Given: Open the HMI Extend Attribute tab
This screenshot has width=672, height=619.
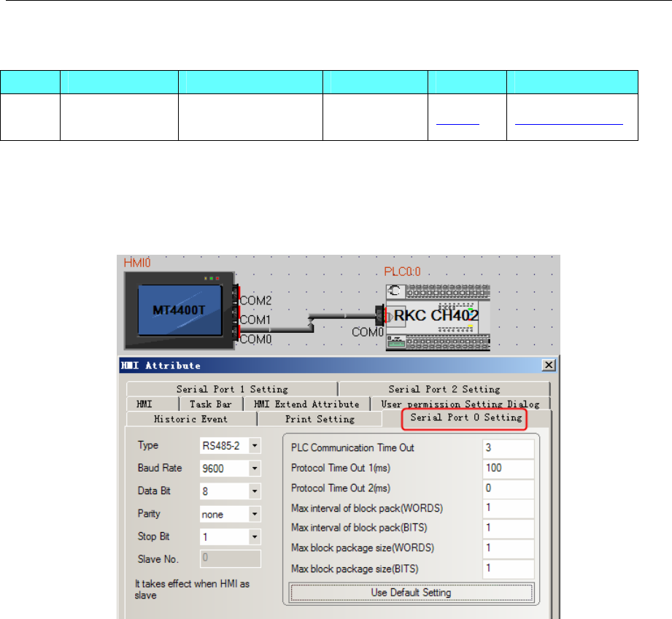Looking at the screenshot, I should coord(306,404).
